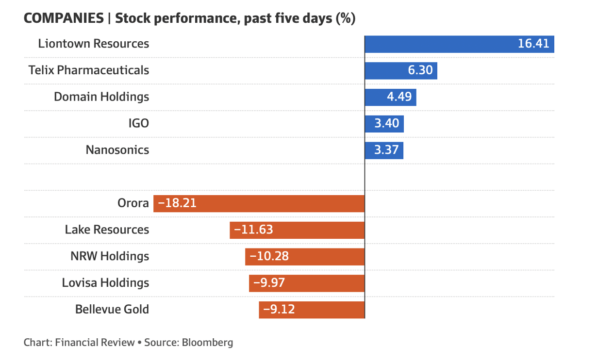Screen dimensions: 597x364
Task: Click the Financial Review chart credit
Action: pos(95,342)
